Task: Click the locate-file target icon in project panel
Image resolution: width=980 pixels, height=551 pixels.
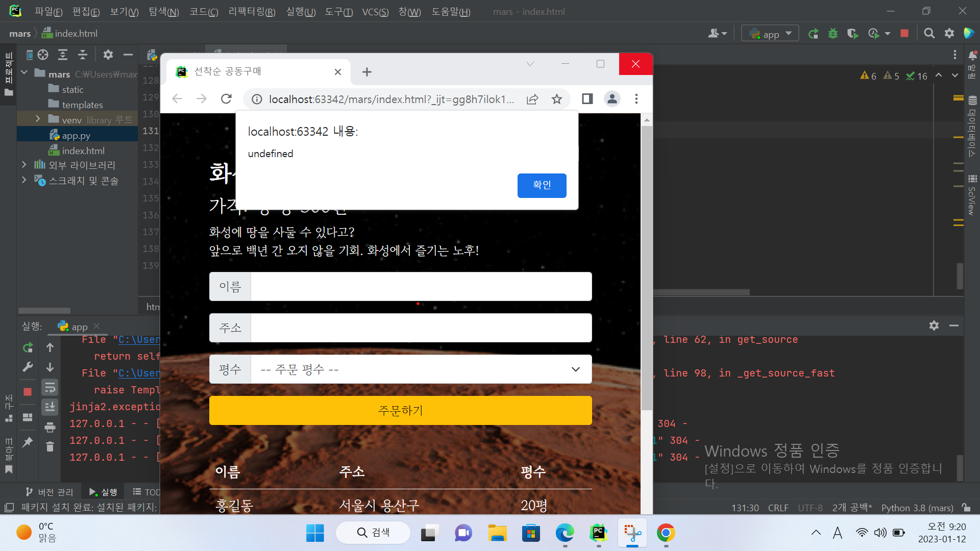Action: (x=43, y=55)
